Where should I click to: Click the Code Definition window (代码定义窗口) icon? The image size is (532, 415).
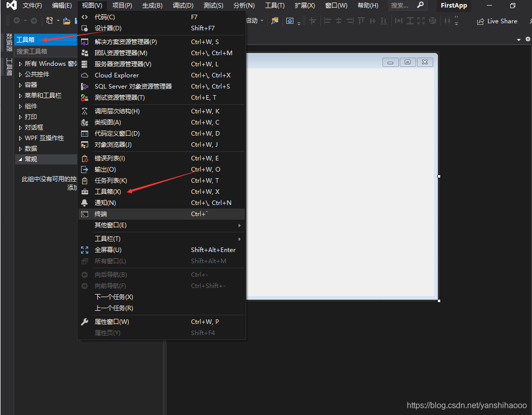(x=85, y=134)
